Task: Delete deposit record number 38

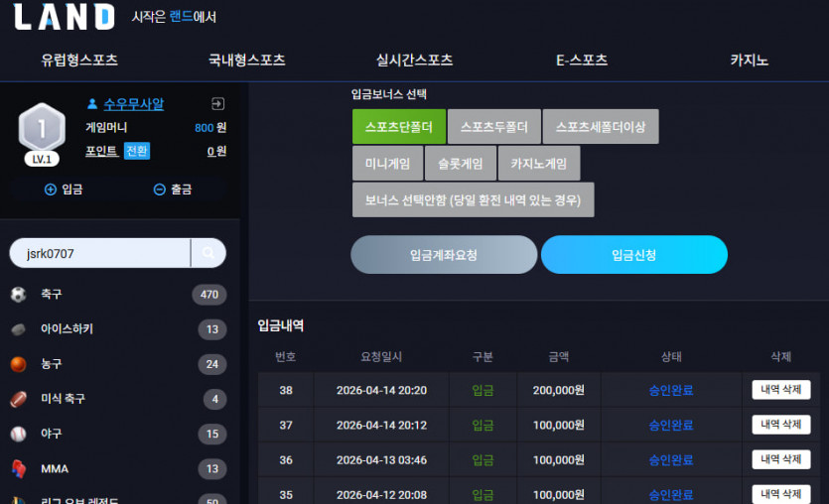Action: point(781,390)
